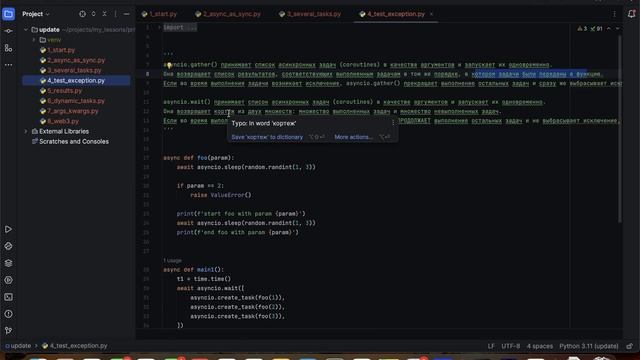
Task: Open Project panel options menu
Action: coord(116,14)
